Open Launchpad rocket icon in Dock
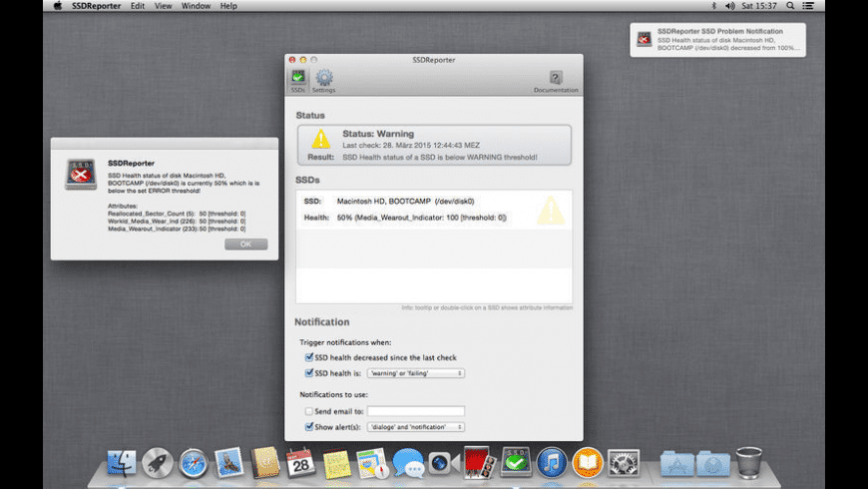The image size is (868, 489). [158, 462]
